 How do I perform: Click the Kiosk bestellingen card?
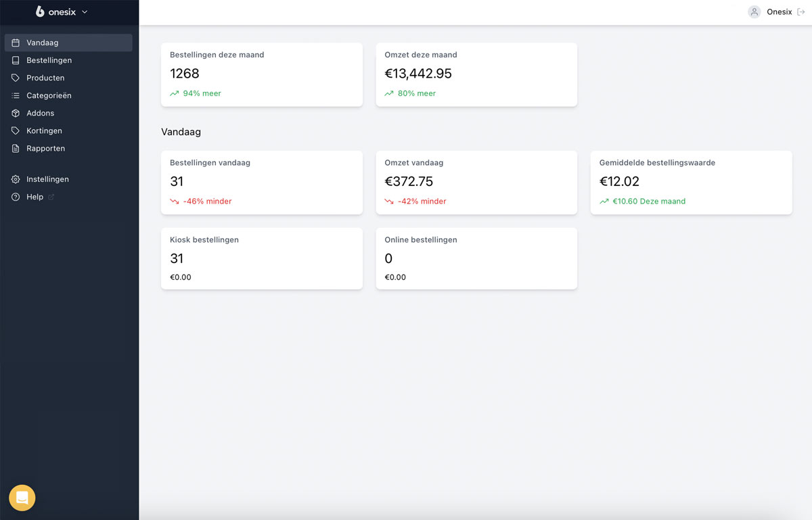click(262, 258)
